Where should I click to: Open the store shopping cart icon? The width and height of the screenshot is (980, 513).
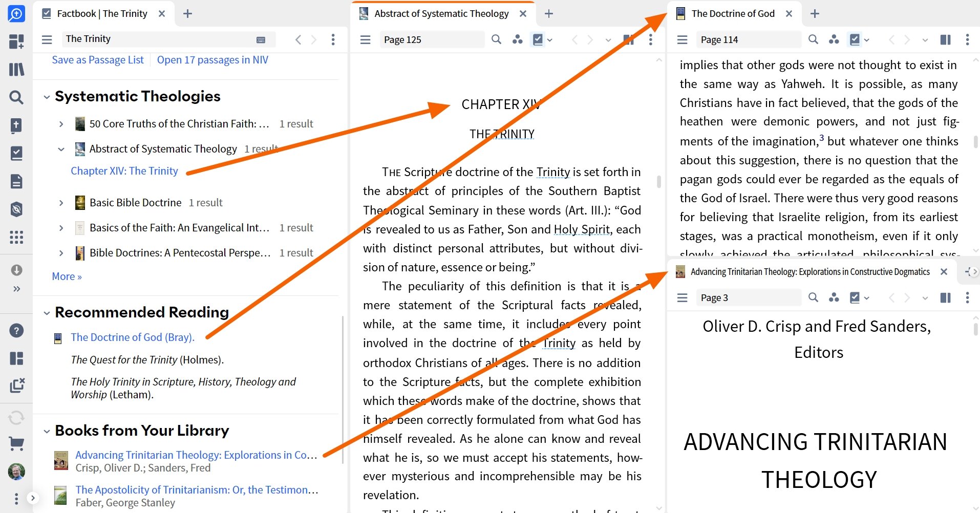click(x=16, y=444)
